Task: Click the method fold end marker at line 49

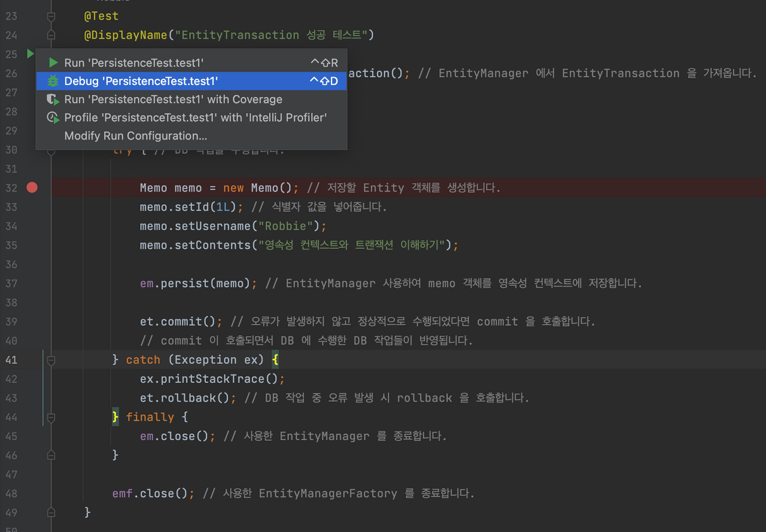Action: pos(51,513)
